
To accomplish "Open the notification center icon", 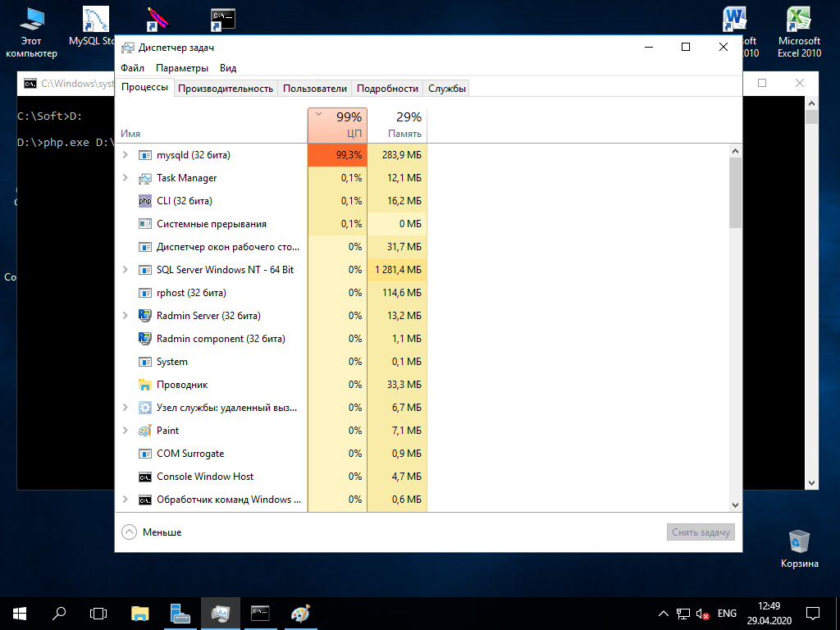I will (x=813, y=614).
